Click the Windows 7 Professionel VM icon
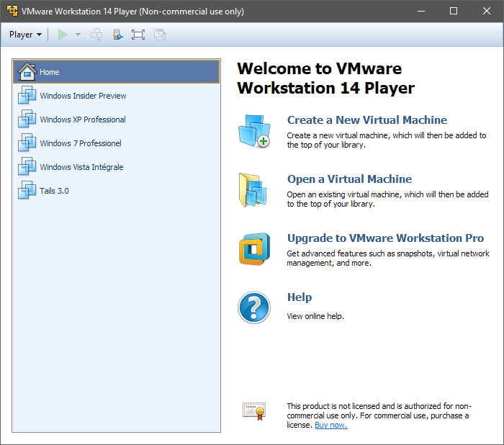 27,143
